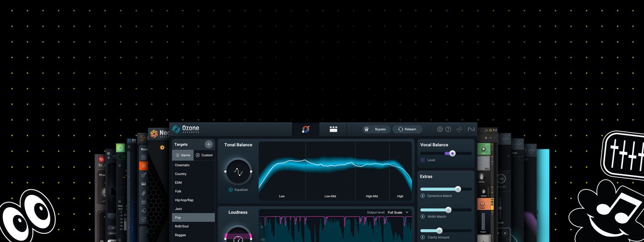Select the piano keys icon in background sidebar

pyautogui.click(x=144, y=184)
